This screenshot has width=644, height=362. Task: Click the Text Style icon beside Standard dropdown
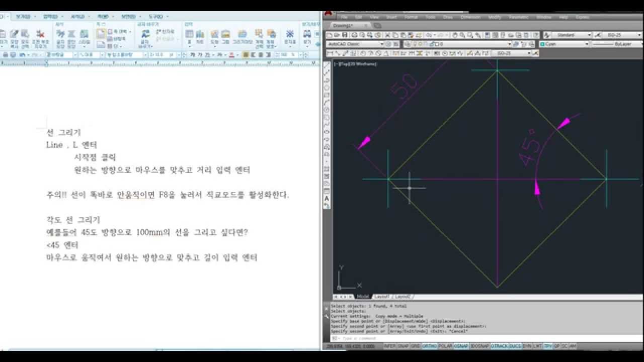click(547, 35)
